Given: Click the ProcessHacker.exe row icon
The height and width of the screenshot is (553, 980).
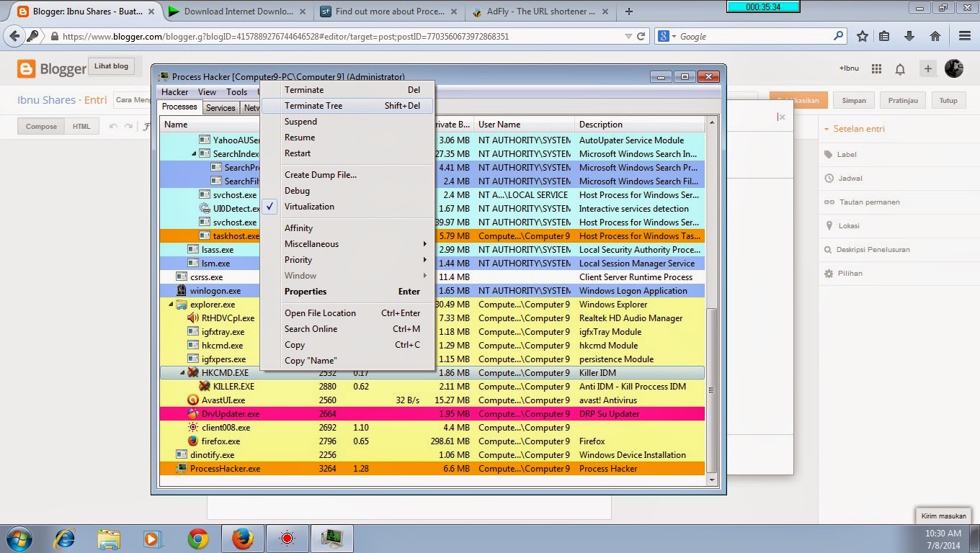Looking at the screenshot, I should coord(182,469).
